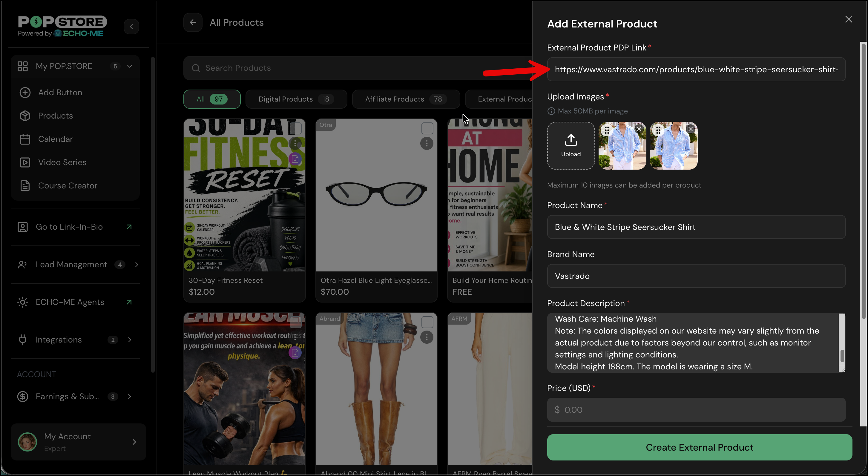
Task: Click the back arrow beside All Products
Action: coord(193,23)
